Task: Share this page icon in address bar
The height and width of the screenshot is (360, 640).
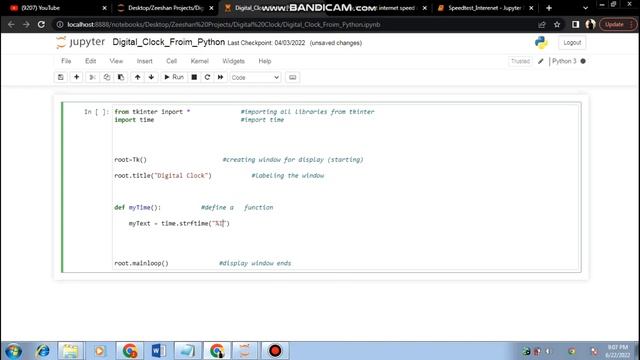Action: click(542, 24)
